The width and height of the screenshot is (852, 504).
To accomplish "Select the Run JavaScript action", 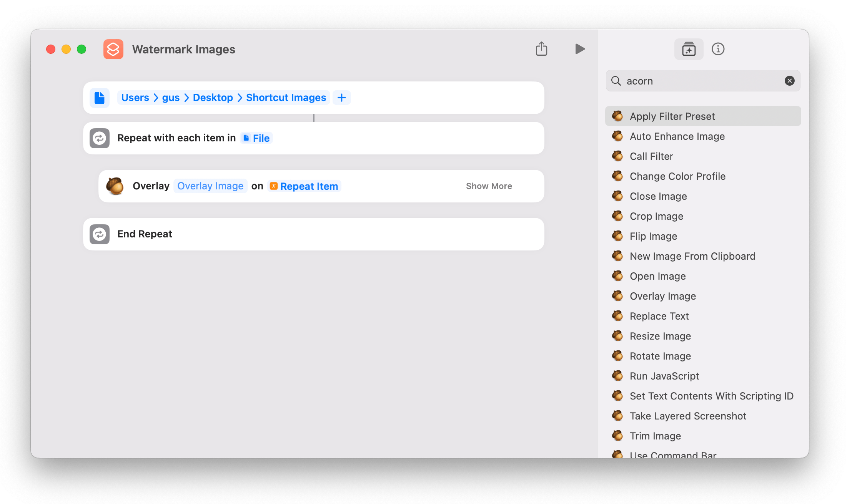I will point(664,376).
